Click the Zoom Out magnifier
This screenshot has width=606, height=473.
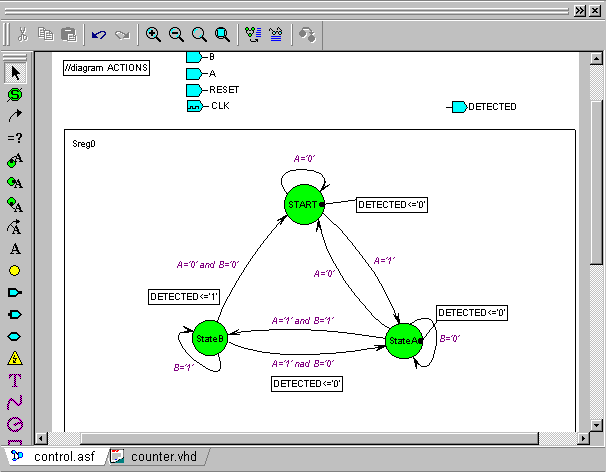point(176,34)
